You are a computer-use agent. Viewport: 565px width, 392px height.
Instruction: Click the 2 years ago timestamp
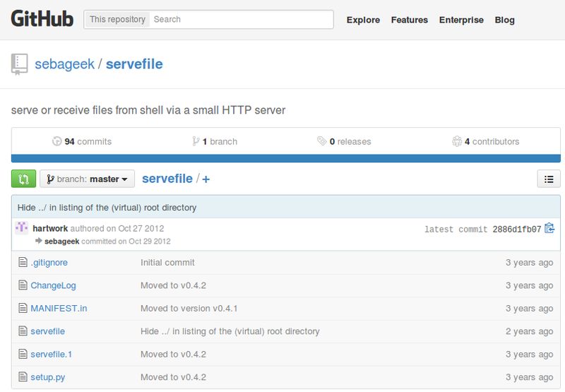click(x=529, y=331)
